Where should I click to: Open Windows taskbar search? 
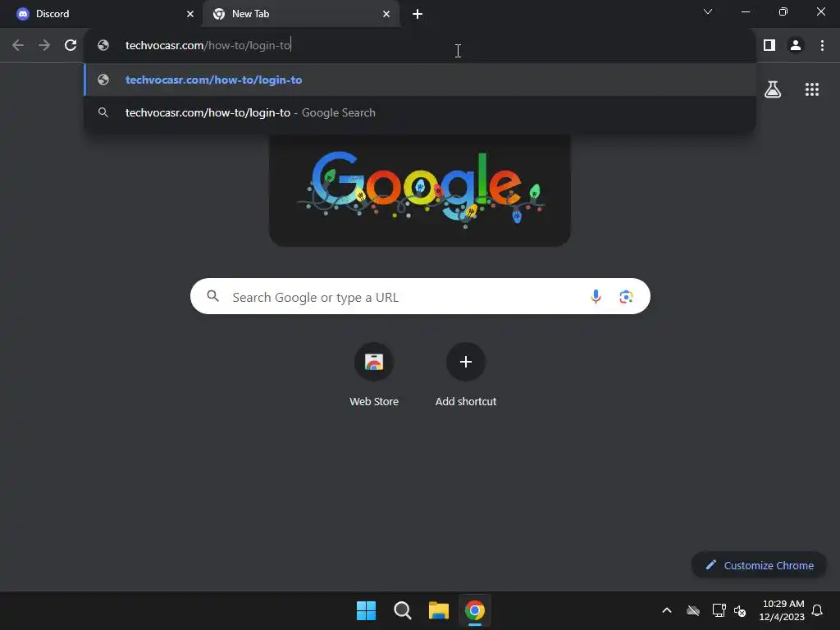[402, 610]
